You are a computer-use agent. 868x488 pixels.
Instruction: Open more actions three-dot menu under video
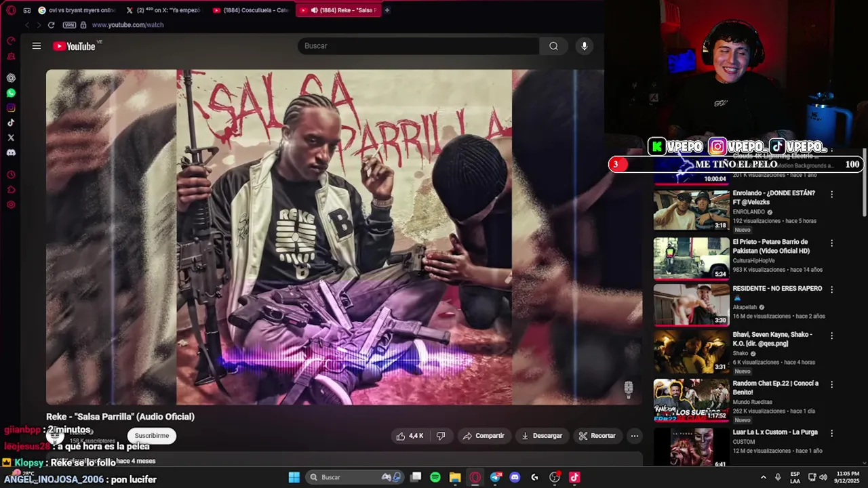click(x=635, y=436)
